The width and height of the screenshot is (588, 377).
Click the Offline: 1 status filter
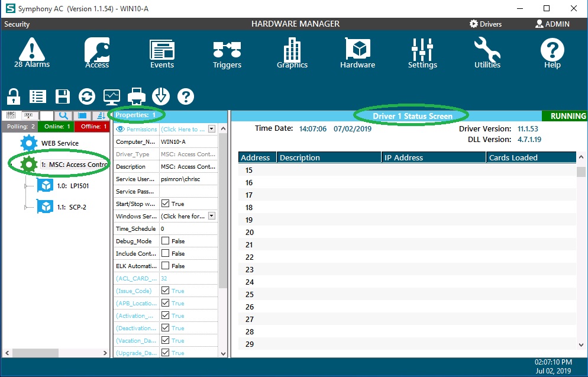[x=92, y=127]
